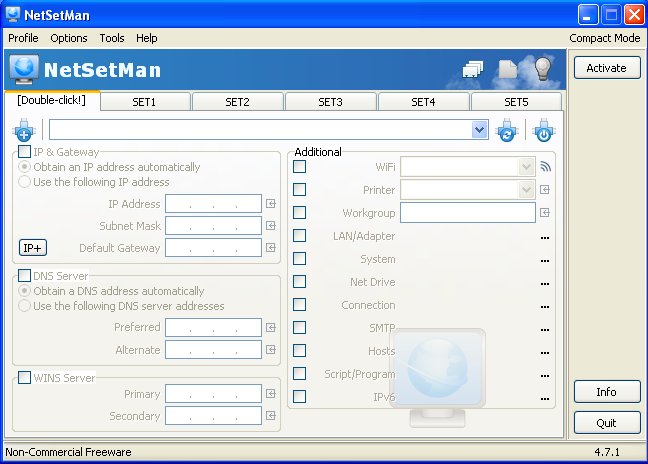Get current Secondary WINS arrow icon

(271, 415)
